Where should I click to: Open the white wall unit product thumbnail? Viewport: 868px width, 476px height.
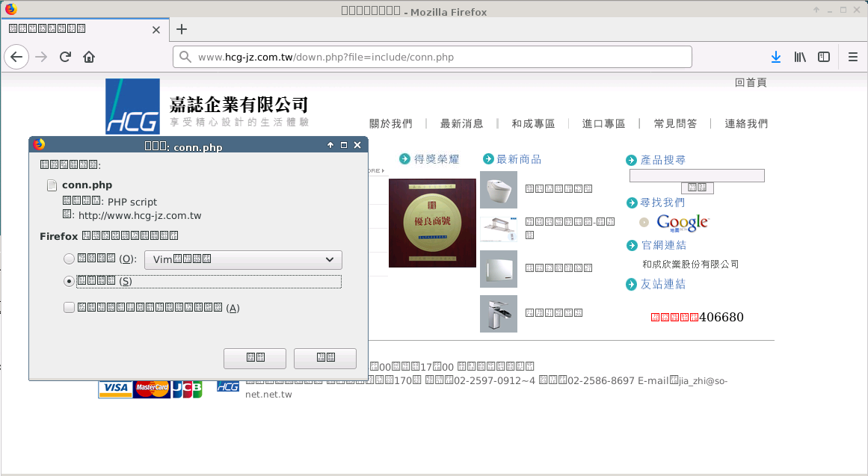coord(499,269)
